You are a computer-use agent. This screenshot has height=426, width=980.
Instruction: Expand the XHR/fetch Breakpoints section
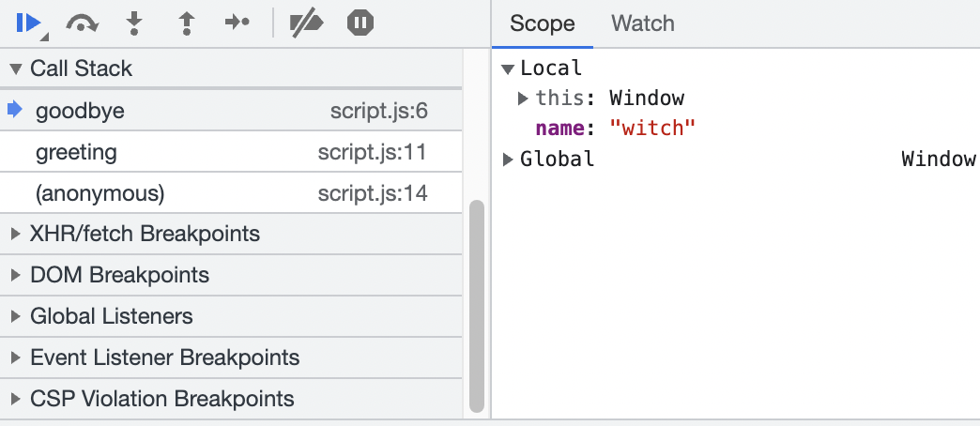(144, 234)
